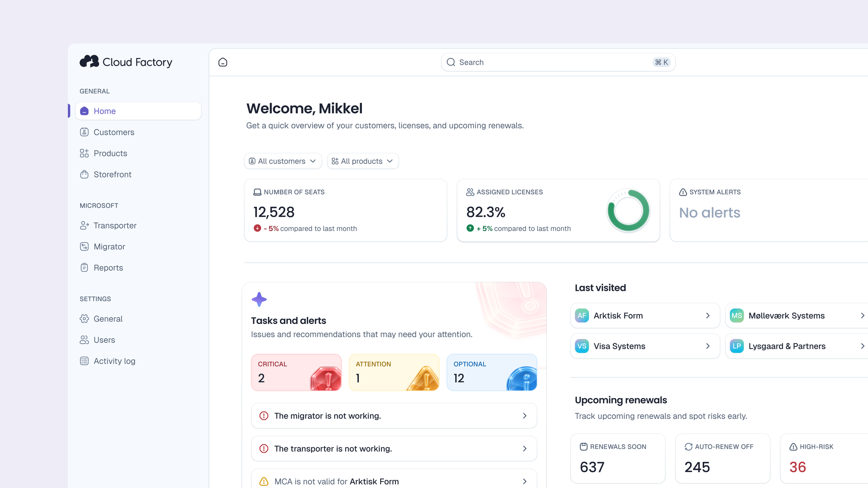The height and width of the screenshot is (488, 868).
Task: Click the AF avatar for Arktisk Form
Action: (582, 316)
